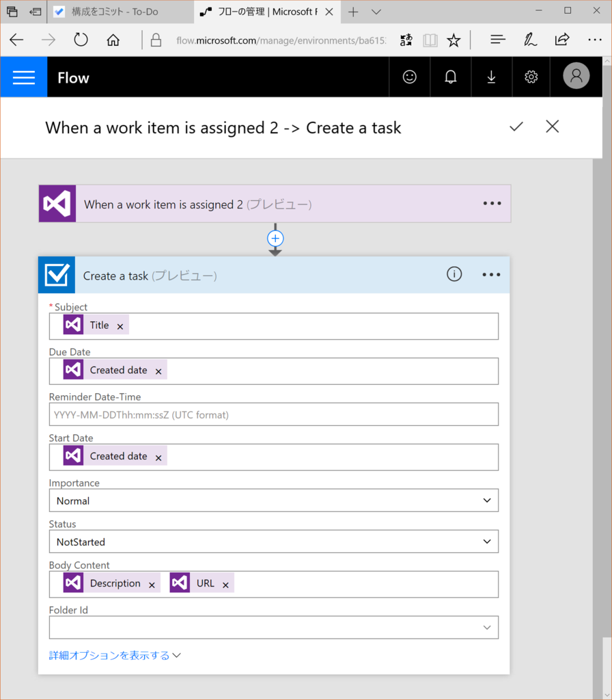Open a new browser tab
612x700 pixels.
[x=353, y=12]
